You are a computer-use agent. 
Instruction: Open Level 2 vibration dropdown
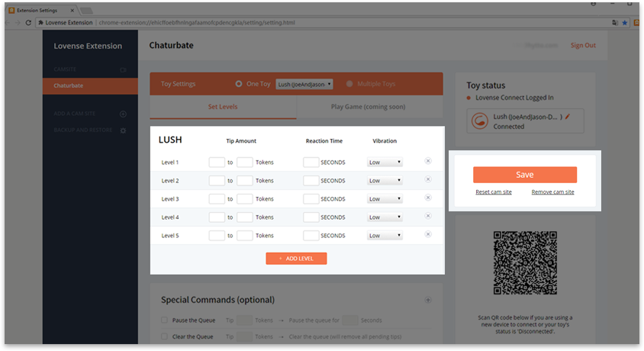[x=385, y=181]
